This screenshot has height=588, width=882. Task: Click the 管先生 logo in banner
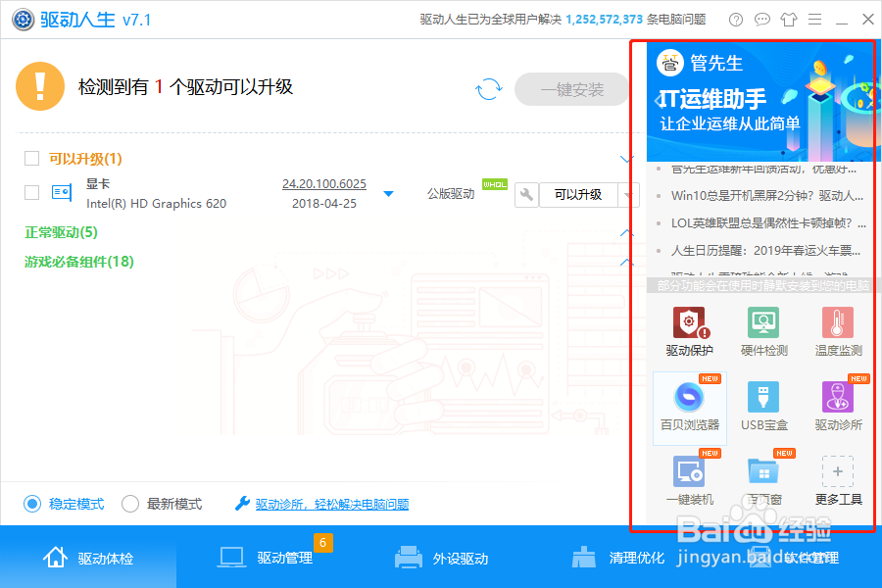click(670, 63)
